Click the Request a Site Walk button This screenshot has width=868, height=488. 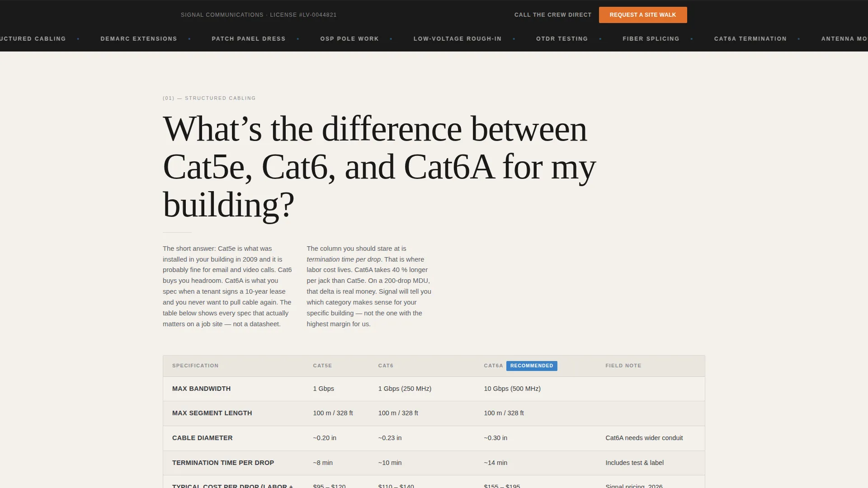[642, 15]
